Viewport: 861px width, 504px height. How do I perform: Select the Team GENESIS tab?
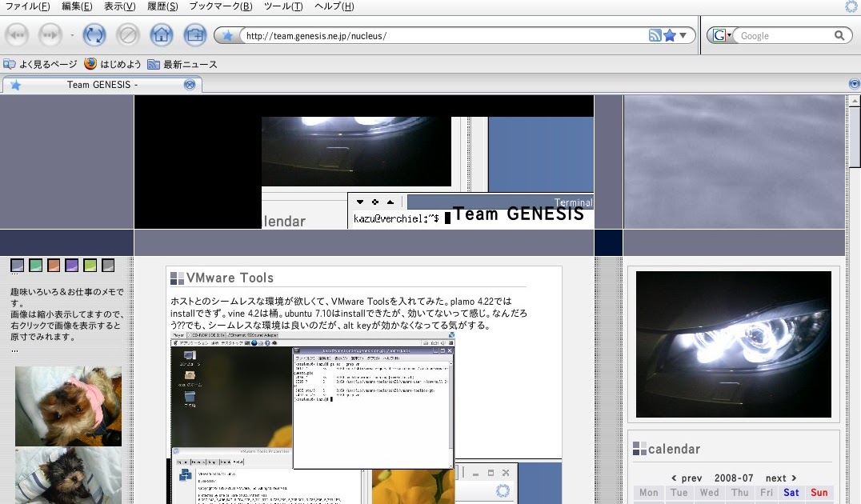[102, 85]
